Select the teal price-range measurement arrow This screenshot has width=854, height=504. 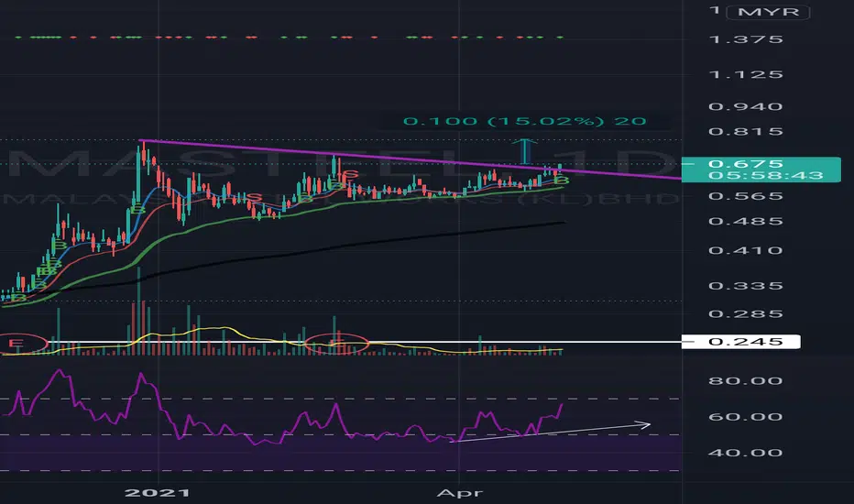pos(524,151)
